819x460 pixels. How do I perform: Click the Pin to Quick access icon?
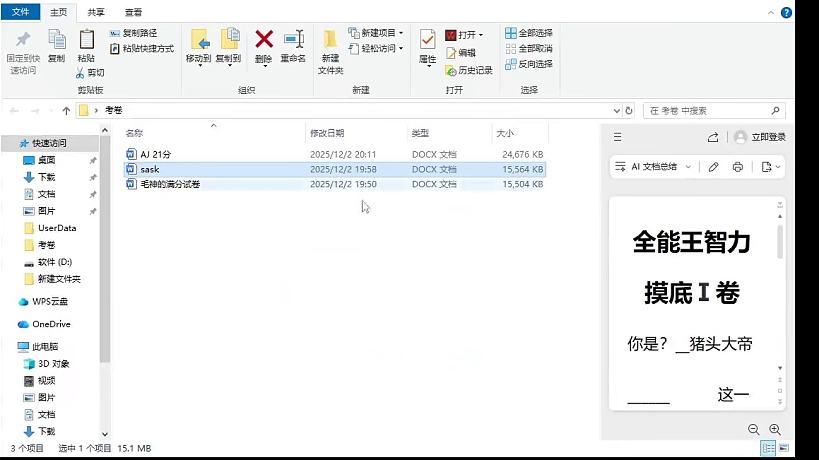(23, 40)
